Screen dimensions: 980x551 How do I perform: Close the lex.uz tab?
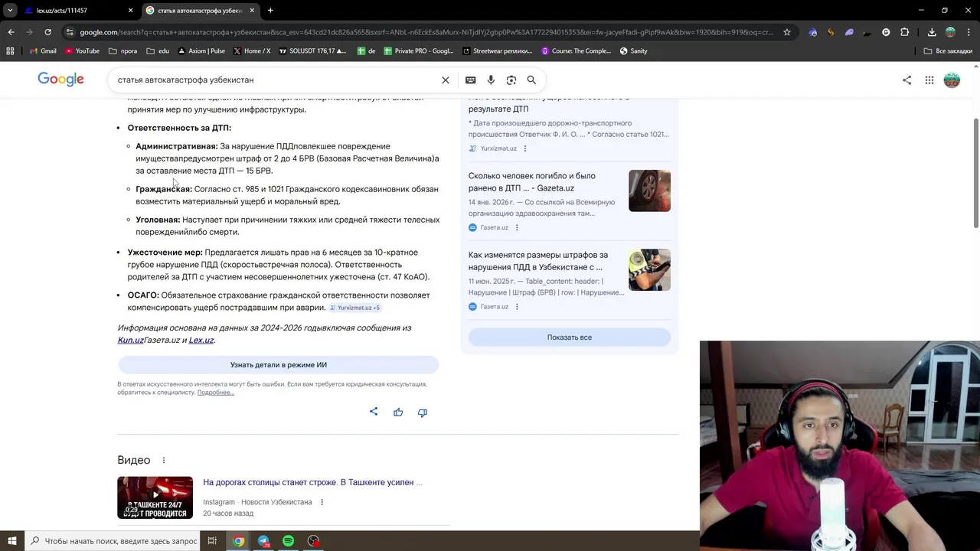[130, 11]
